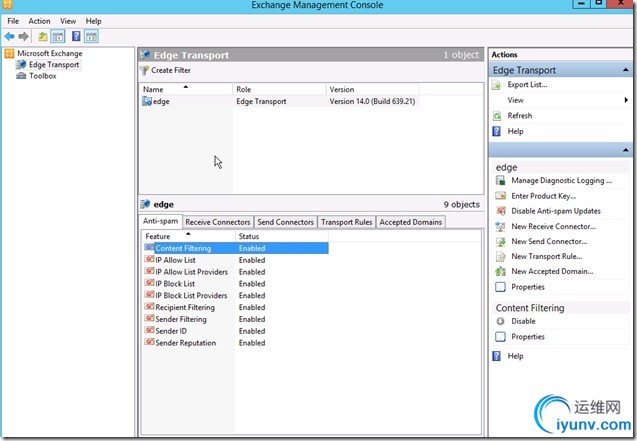Switch to the Transport Rules tab
Screen dimensions: 637x441
coord(347,222)
